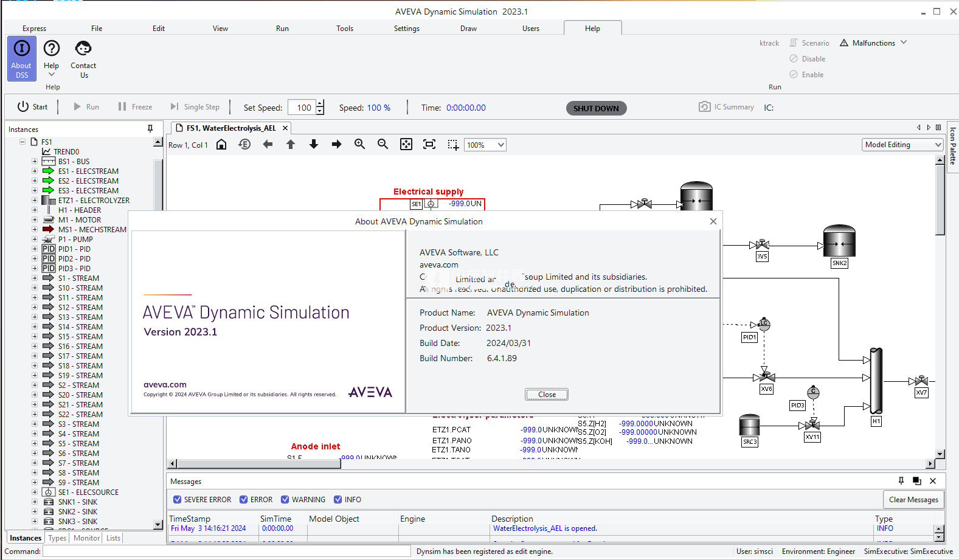Click the Scenario icon in Run group
Viewport: 959px width, 560px height.
pyautogui.click(x=794, y=43)
